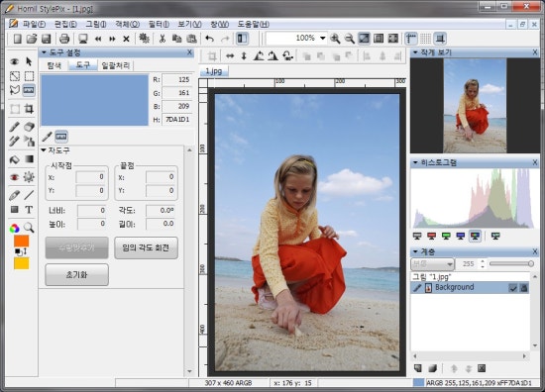The width and height of the screenshot is (545, 392).
Task: Collapse the 계층 layers panel triangle
Action: click(x=415, y=251)
